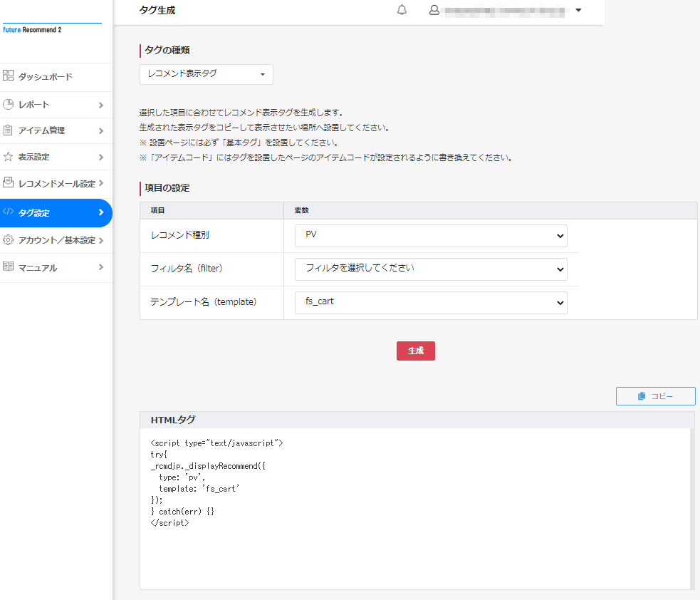Open the テンプレート名 dropdown showing fs_cart
Image resolution: width=700 pixels, height=600 pixels.
pos(431,302)
